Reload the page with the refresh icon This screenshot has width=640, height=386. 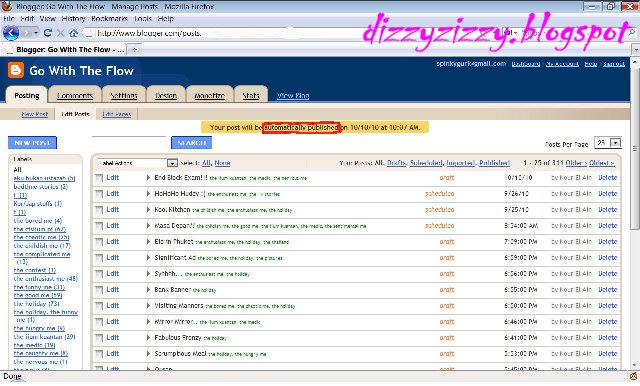(48, 33)
